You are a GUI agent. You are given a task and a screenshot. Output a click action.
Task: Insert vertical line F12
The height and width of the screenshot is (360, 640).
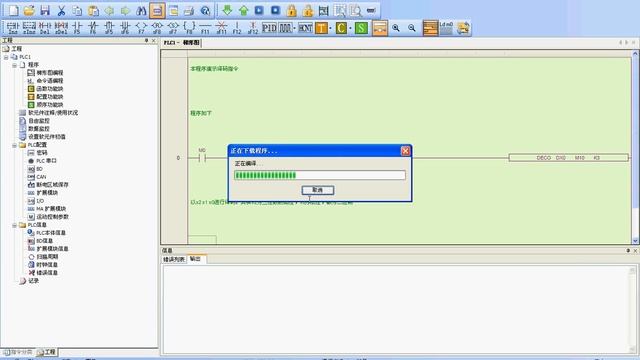(x=237, y=28)
